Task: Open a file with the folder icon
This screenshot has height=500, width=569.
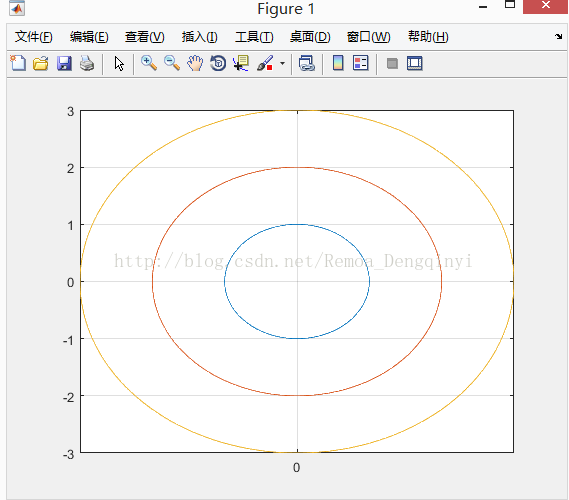Action: pos(41,63)
